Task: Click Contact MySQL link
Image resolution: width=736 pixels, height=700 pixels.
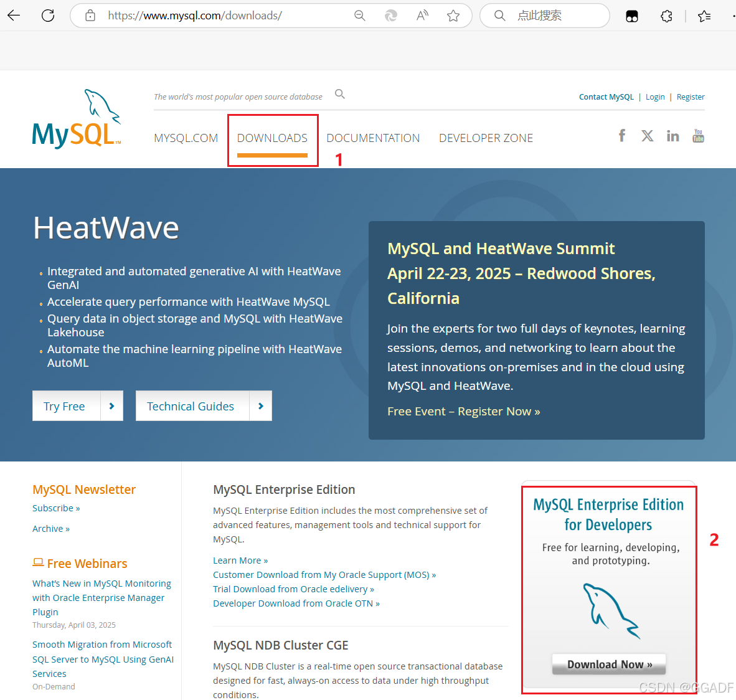Action: (606, 97)
